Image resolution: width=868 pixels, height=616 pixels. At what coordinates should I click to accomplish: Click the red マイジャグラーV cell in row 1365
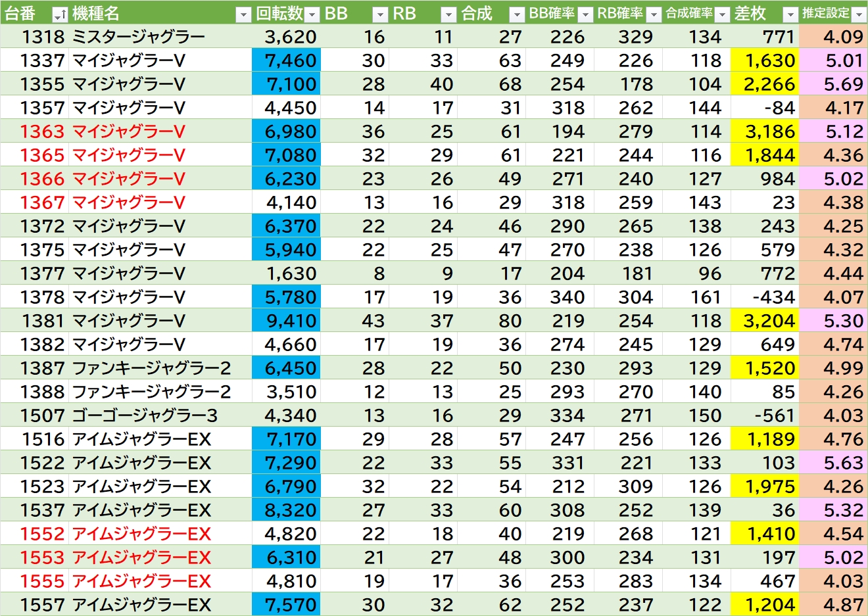tap(160, 155)
